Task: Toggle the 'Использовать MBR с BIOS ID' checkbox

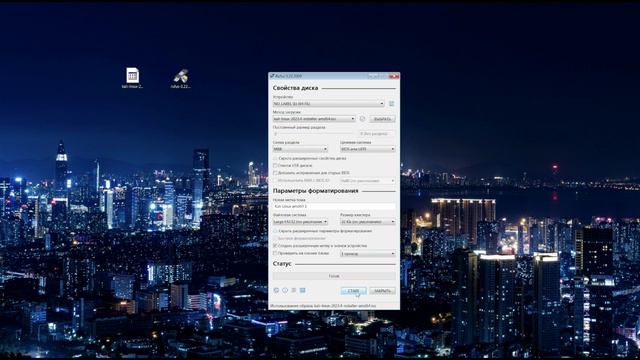Action: (275, 180)
